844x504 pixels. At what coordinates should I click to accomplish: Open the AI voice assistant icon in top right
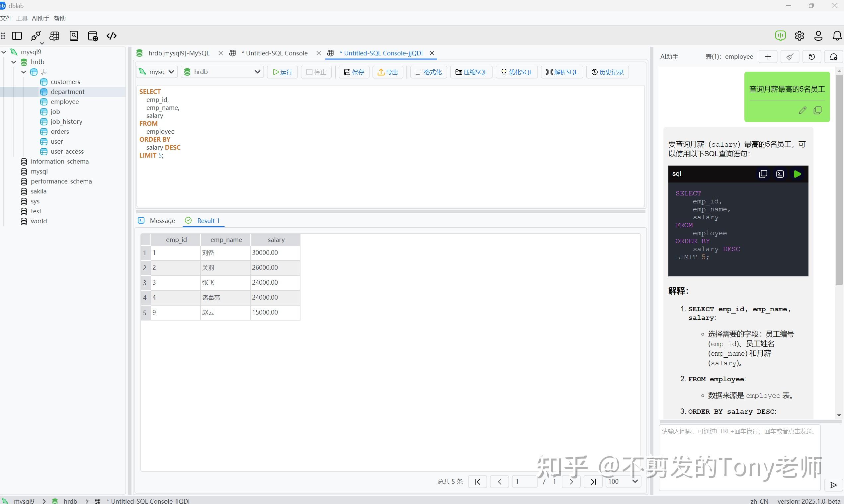781,36
